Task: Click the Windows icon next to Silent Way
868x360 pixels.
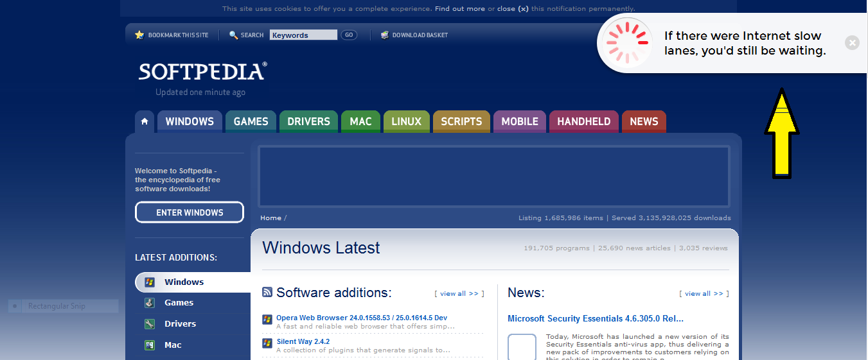Action: click(267, 343)
